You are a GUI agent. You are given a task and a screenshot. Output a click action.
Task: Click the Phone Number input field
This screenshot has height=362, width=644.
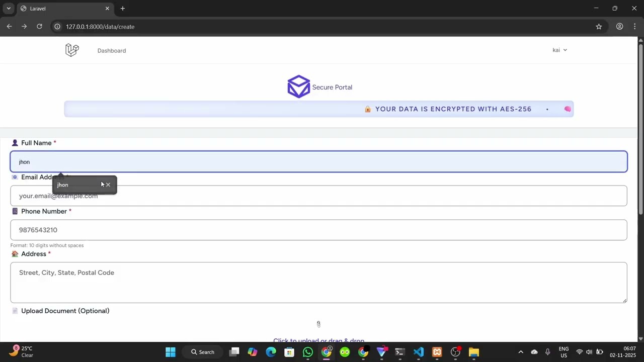pos(318,230)
